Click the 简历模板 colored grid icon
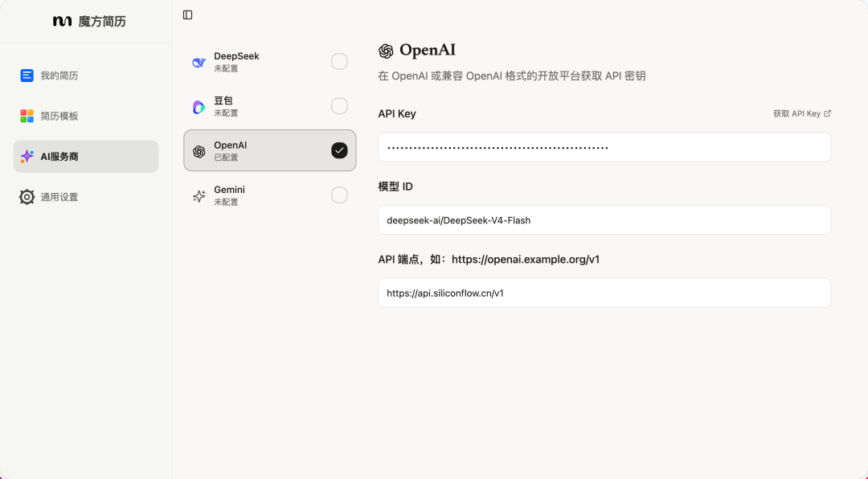 tap(27, 116)
